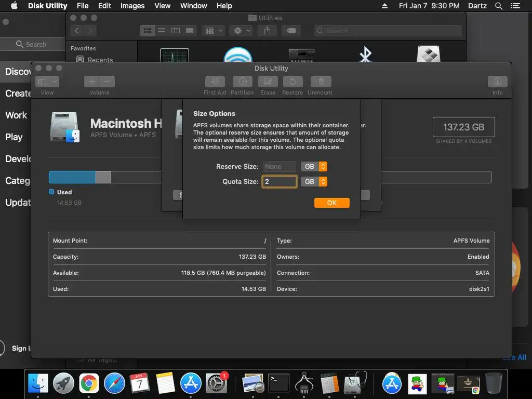Click the Finder window Search field
Screen dimensions: 532x399
point(388,31)
